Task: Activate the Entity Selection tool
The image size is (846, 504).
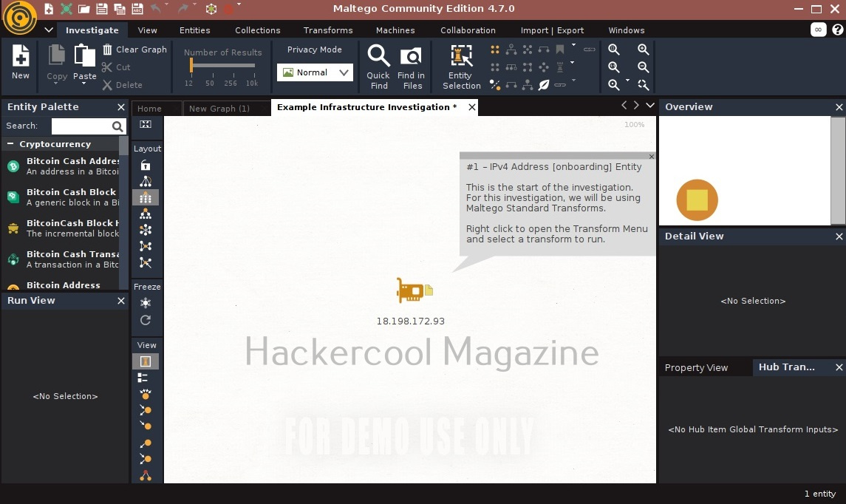Action: 461,67
